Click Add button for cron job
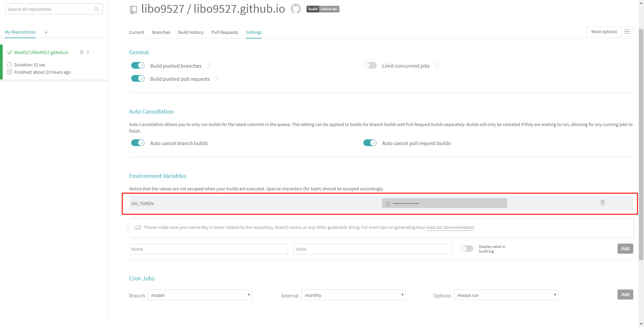 [x=625, y=295]
